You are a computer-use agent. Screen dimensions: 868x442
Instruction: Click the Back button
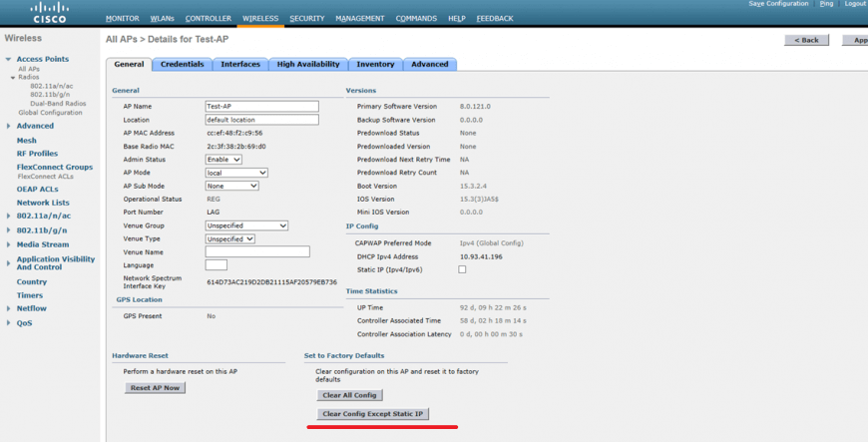806,40
